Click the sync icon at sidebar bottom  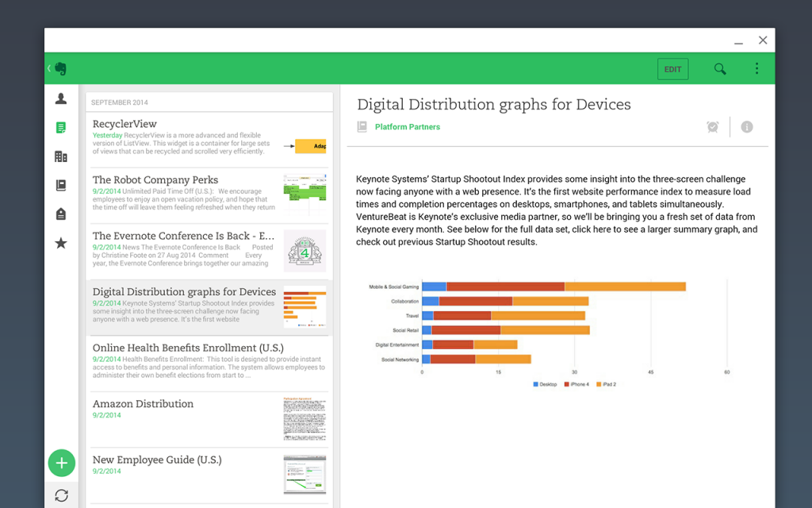61,495
